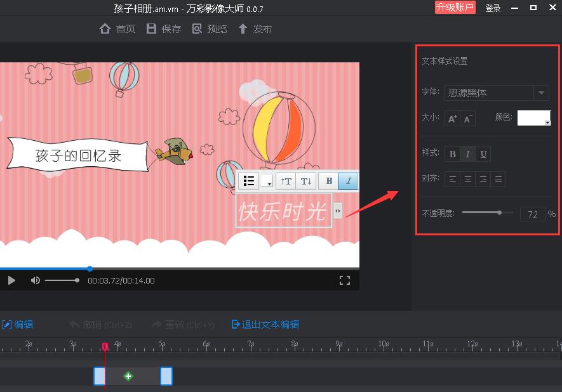Select the A- size decrease icon in panel
Screen dimensions: 562x392
(467, 118)
